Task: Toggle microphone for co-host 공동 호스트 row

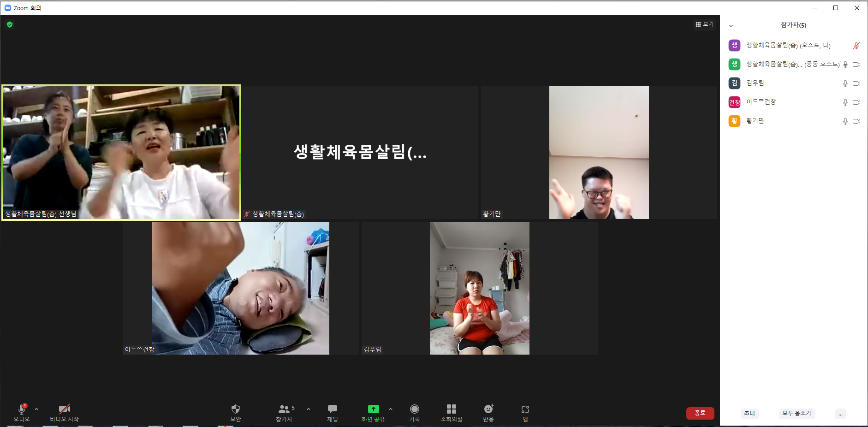Action: click(845, 65)
